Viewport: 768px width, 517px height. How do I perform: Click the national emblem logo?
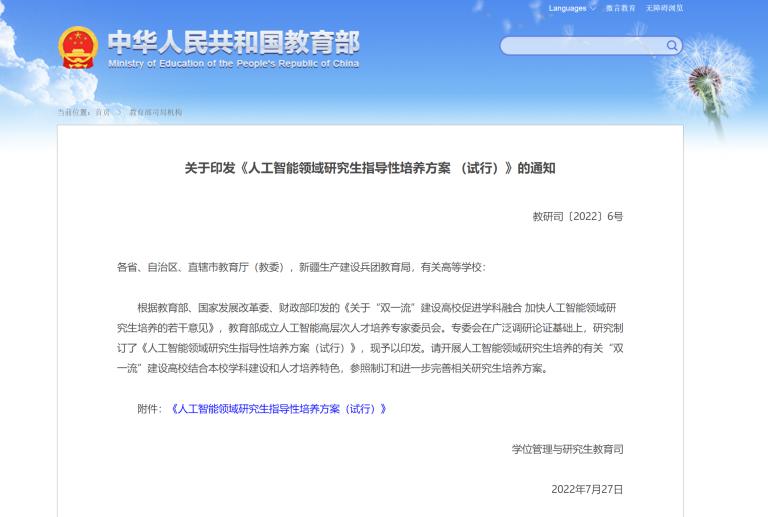pos(77,47)
